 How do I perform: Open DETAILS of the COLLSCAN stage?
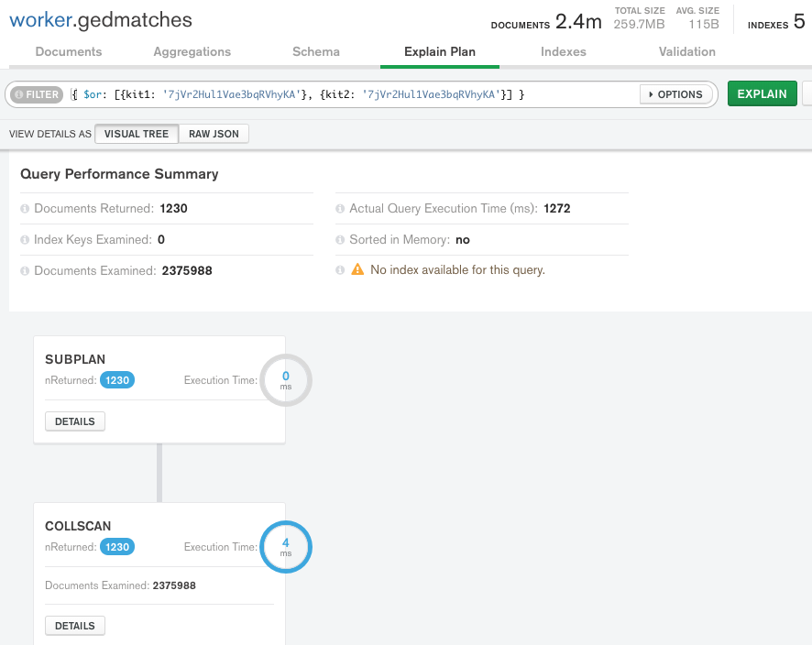coord(75,626)
